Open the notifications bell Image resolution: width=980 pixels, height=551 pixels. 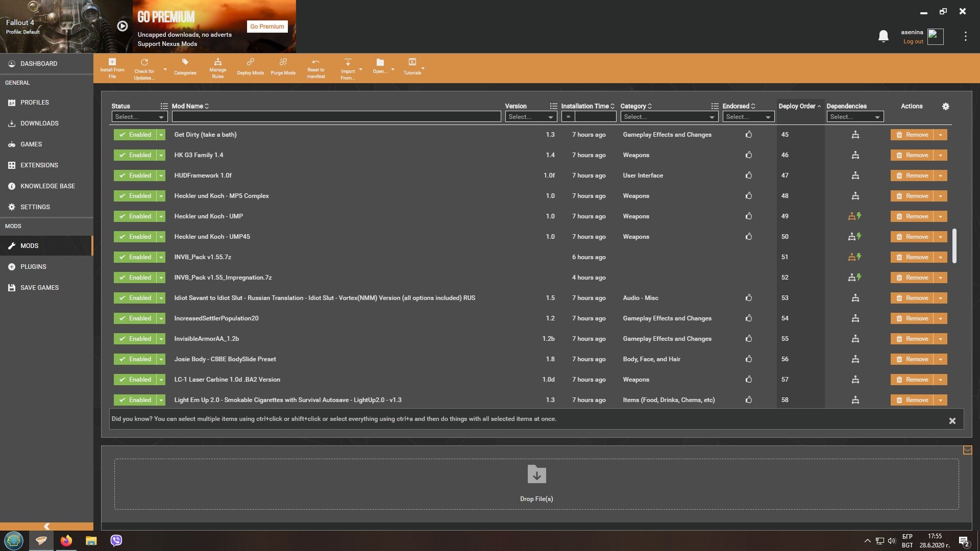click(883, 36)
